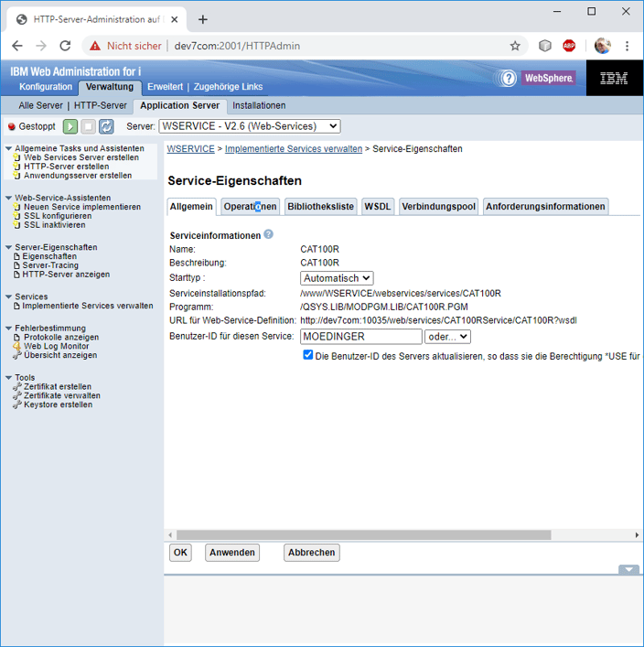644x647 pixels.
Task: Open the Installationen subtab
Action: click(x=259, y=105)
